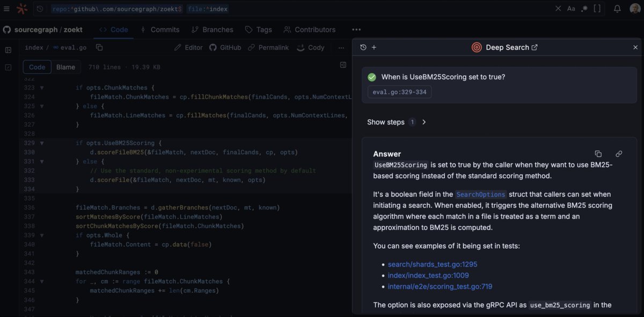The image size is (644, 317).
Task: Click the SearchOptions code reference
Action: (481, 194)
